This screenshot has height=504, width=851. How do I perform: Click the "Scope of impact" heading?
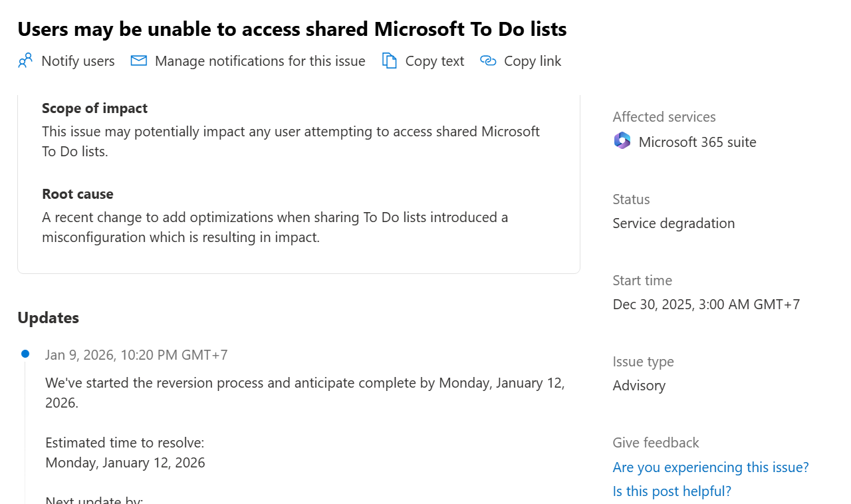[94, 108]
